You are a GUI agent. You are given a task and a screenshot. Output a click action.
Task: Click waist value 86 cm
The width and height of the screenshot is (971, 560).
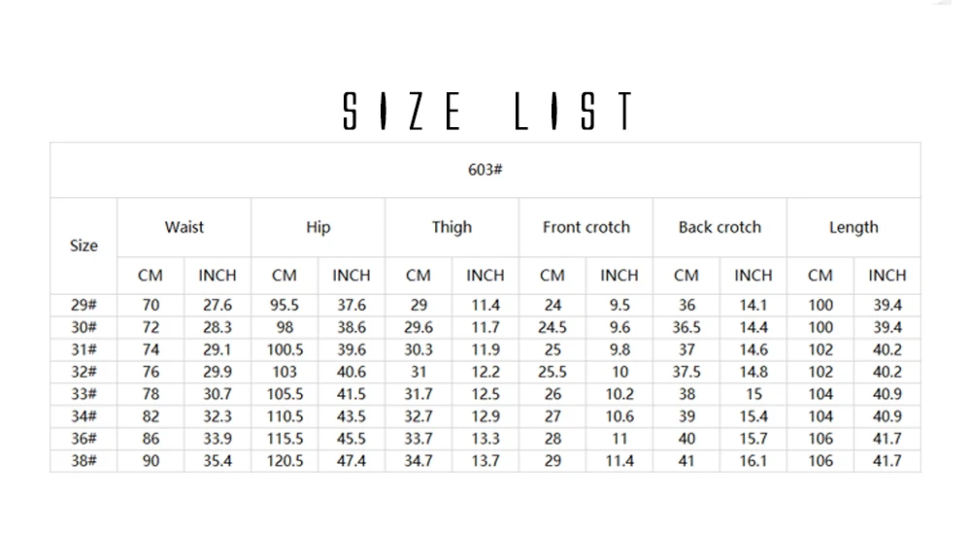point(151,439)
